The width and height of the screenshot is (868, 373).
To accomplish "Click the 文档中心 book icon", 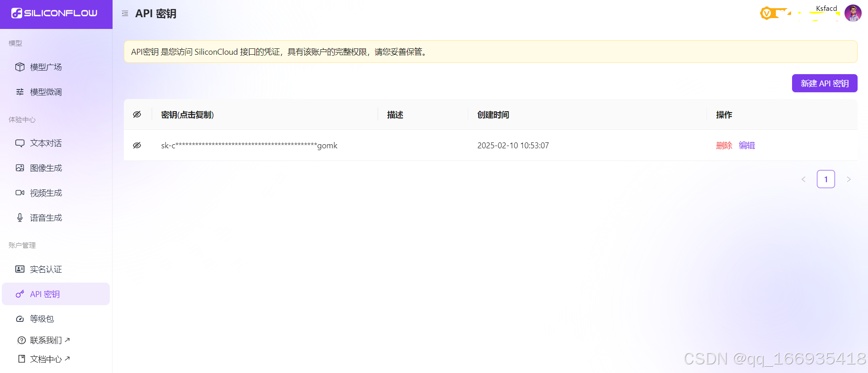I will pyautogui.click(x=22, y=359).
